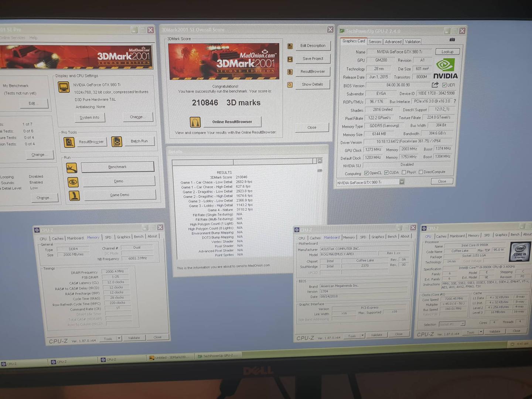Click Validate button in CPU-Z Mainboard window
Viewport: 532px width, 399px height.
tap(376, 335)
